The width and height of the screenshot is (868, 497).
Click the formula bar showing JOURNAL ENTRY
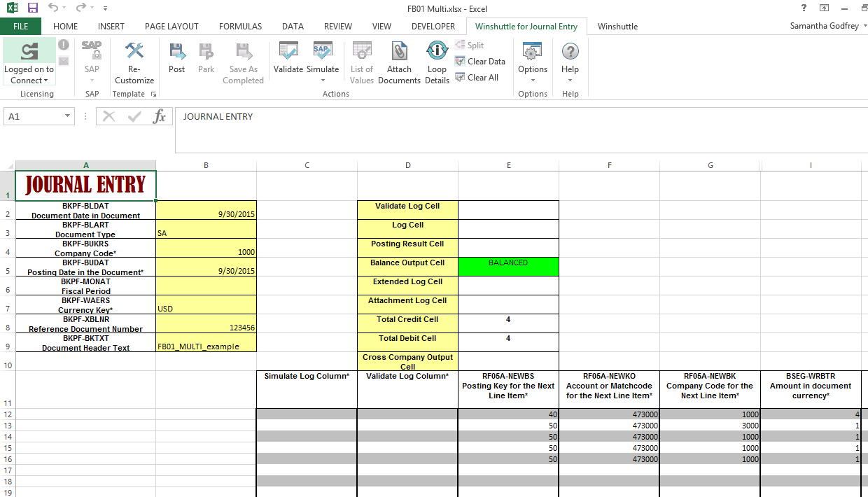521,129
